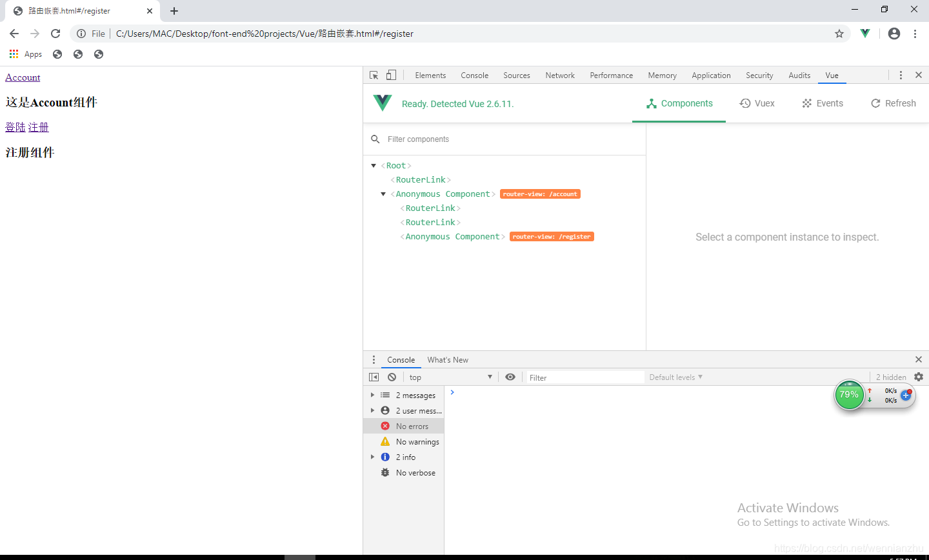Close the 路由嵌套.html tab

(x=150, y=11)
